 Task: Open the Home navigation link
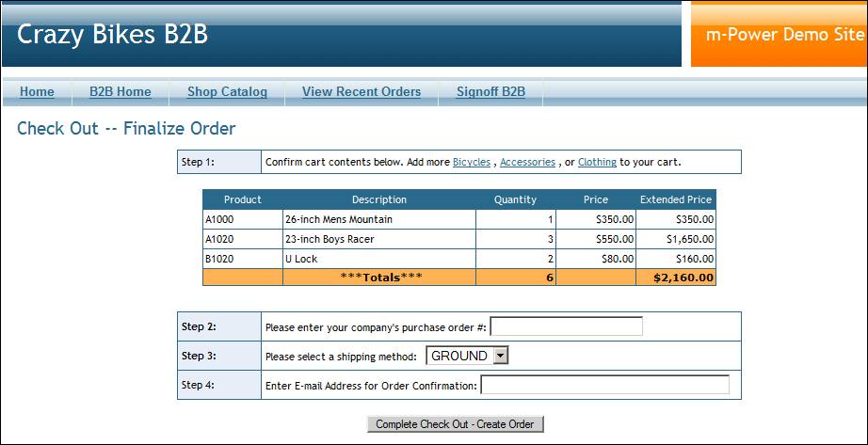coord(37,92)
